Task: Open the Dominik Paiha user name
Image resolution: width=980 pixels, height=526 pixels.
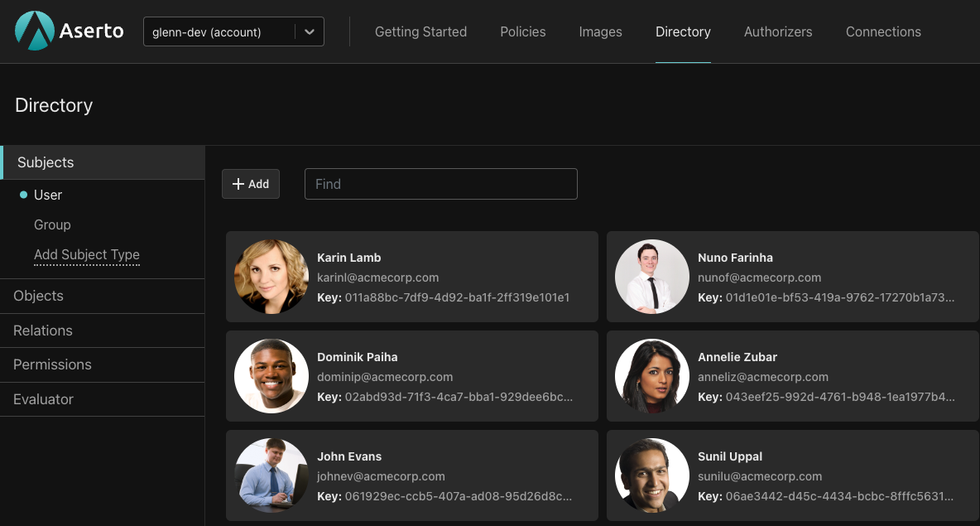Action: 357,357
